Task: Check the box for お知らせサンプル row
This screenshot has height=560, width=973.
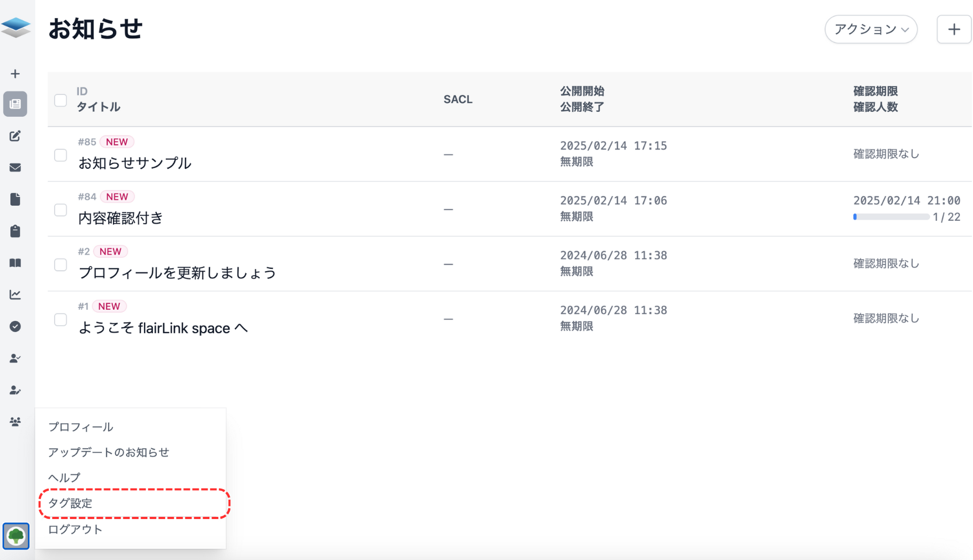Action: [x=60, y=155]
